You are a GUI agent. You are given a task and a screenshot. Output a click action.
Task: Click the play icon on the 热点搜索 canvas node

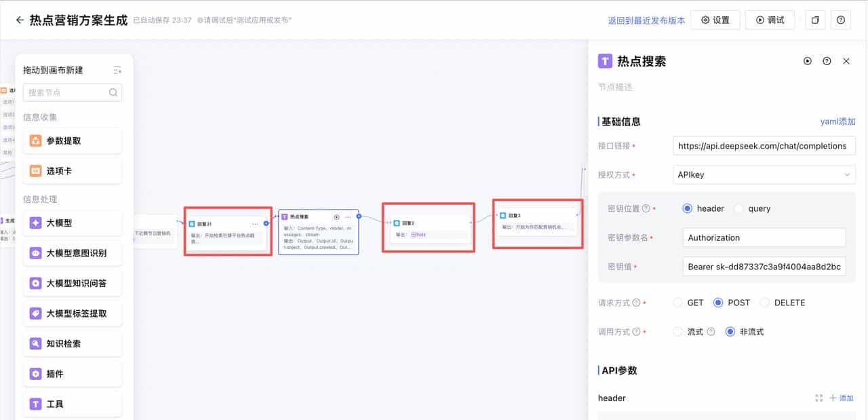pyautogui.click(x=336, y=216)
